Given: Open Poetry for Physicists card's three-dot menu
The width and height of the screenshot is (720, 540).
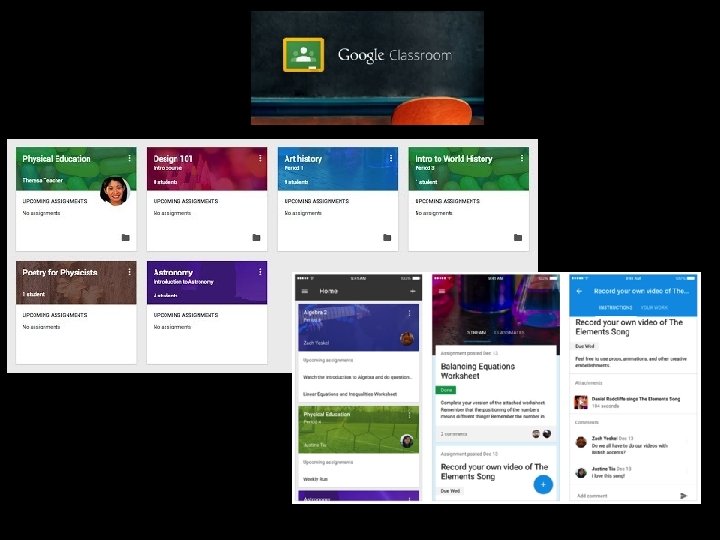Looking at the screenshot, I should tap(129, 272).
